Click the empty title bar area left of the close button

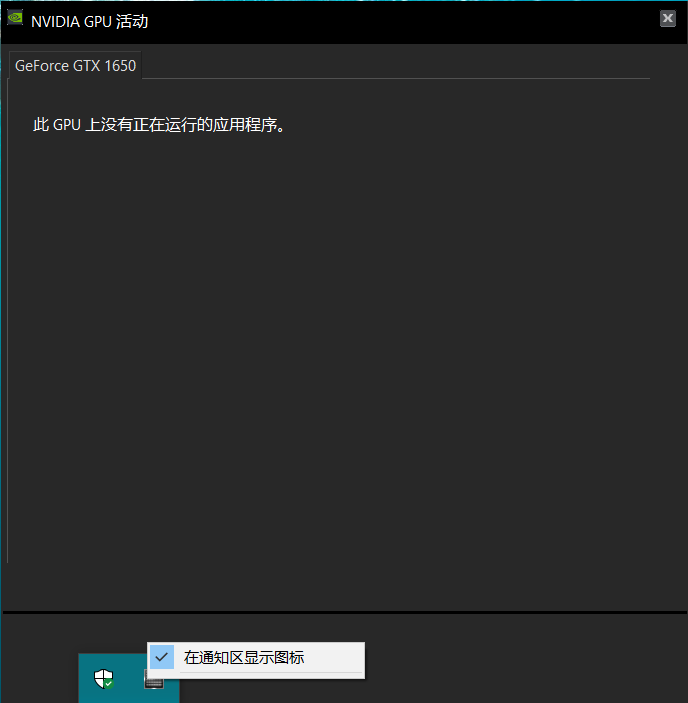pos(400,21)
